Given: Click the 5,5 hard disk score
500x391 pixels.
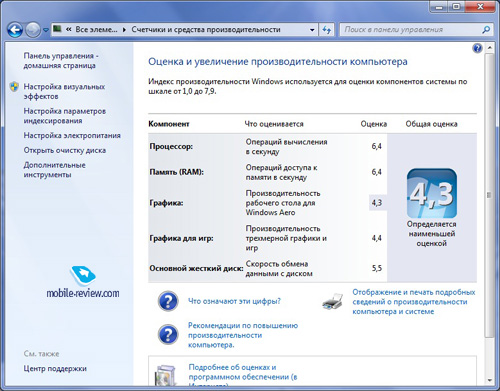Looking at the screenshot, I should click(377, 268).
